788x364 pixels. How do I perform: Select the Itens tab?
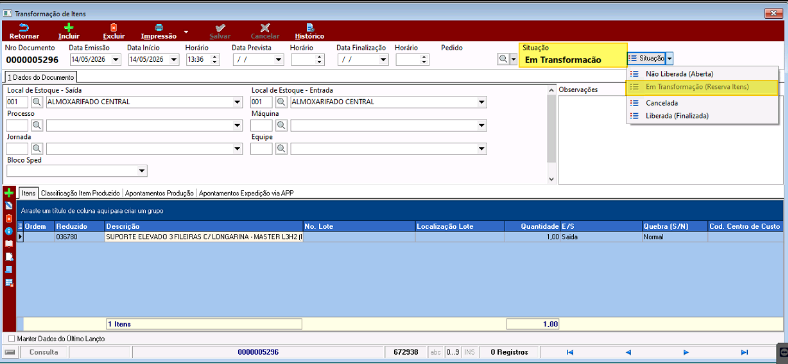tap(29, 193)
